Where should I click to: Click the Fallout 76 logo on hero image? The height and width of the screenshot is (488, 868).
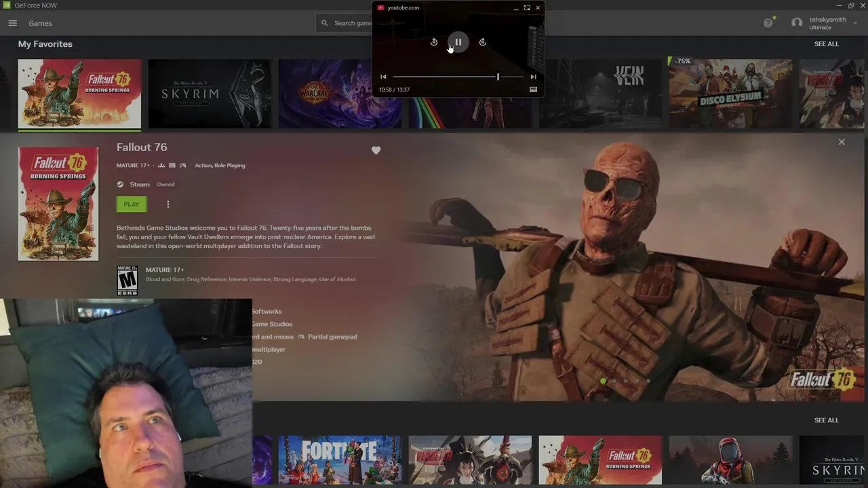pos(823,380)
